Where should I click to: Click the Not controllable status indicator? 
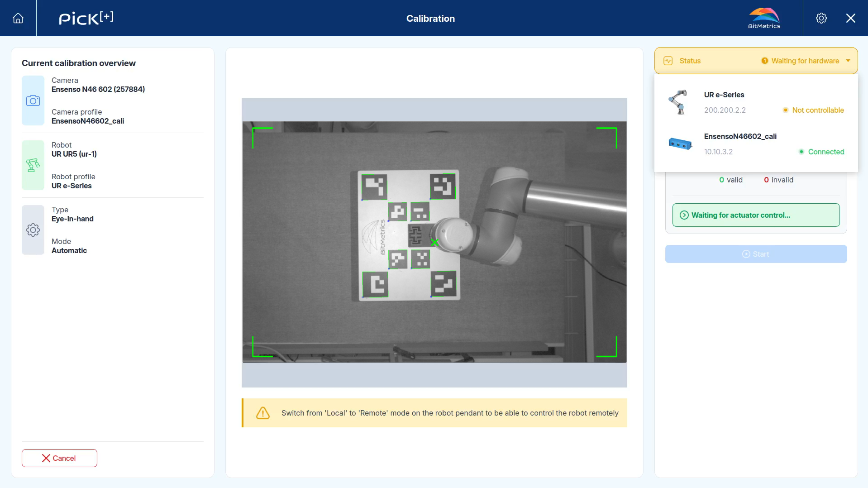coord(813,110)
